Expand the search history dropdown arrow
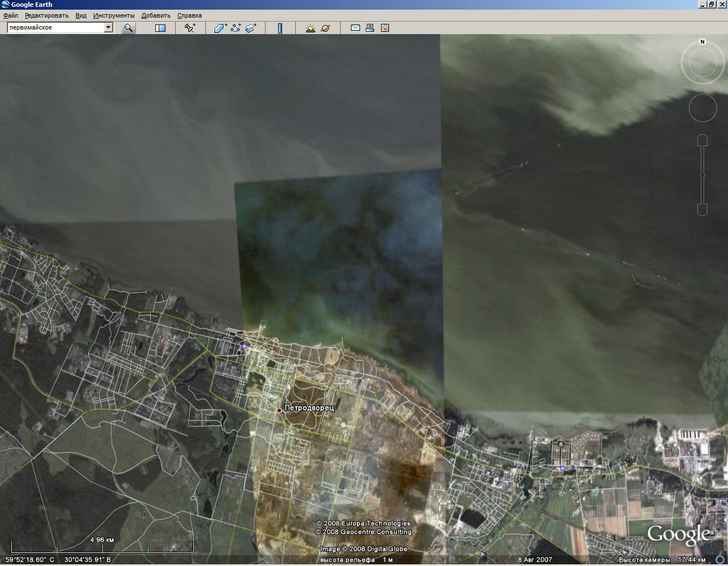Viewport: 728px width, 566px height. 108,28
